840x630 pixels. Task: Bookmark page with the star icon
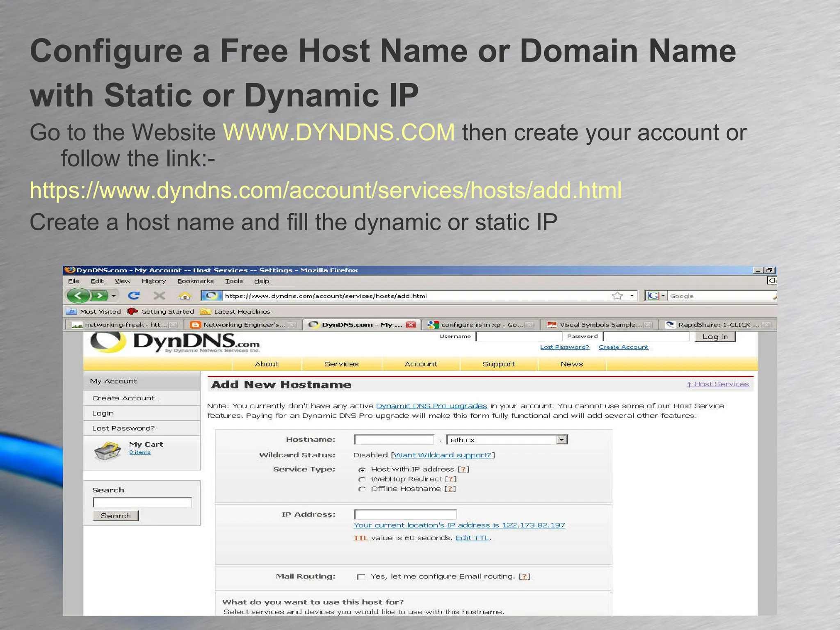617,296
